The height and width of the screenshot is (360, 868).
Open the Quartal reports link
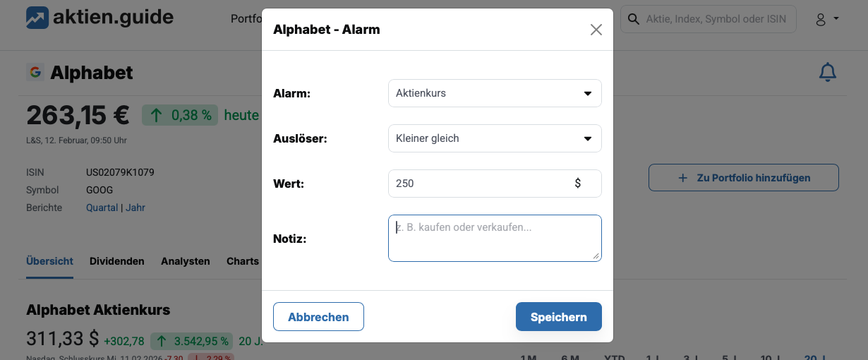[102, 208]
